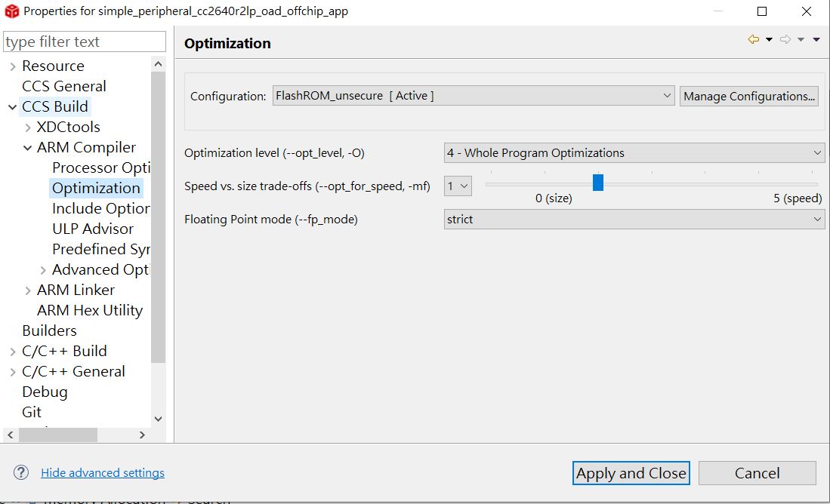The width and height of the screenshot is (830, 504).
Task: Open the back history dropdown arrow
Action: click(x=769, y=39)
